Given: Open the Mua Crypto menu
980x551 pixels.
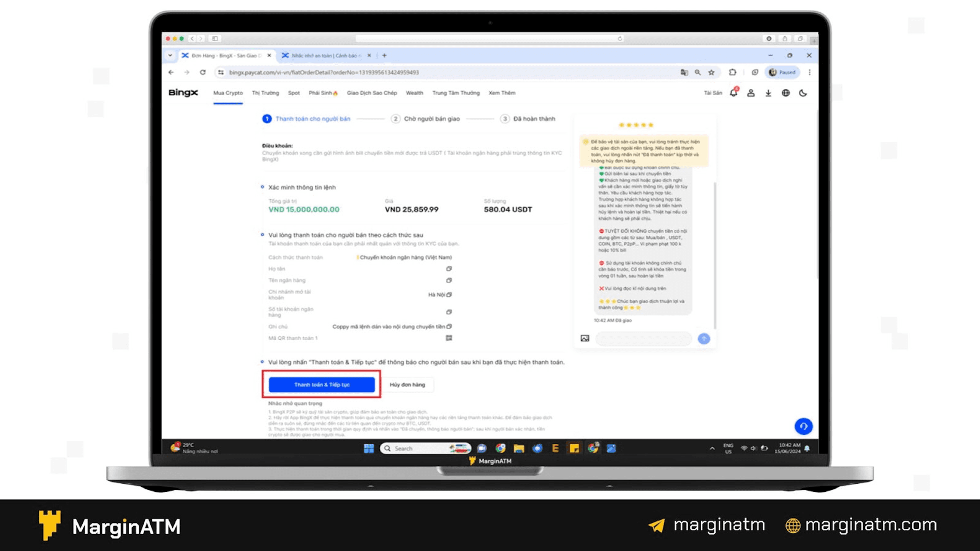Looking at the screenshot, I should pos(228,93).
